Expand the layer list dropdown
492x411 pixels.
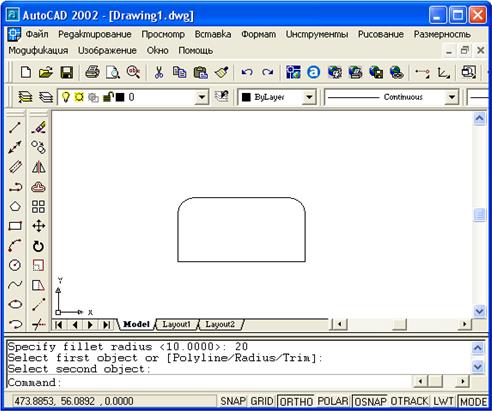(202, 97)
